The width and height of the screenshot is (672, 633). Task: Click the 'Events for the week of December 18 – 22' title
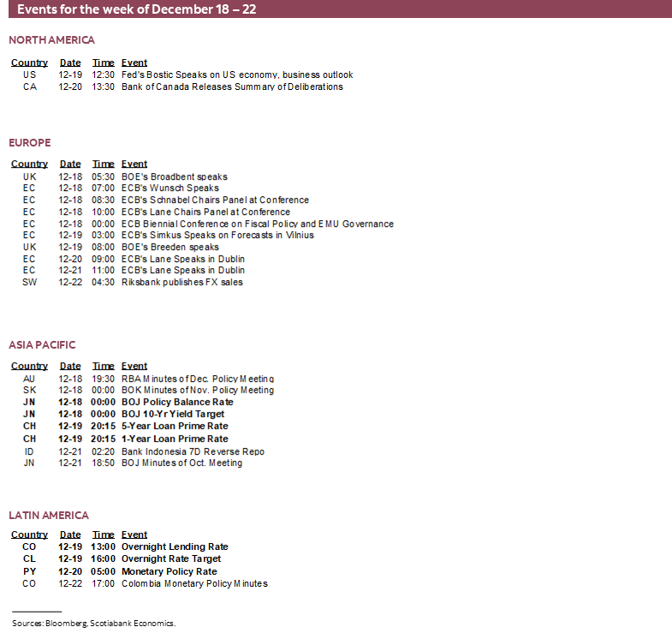tap(137, 9)
